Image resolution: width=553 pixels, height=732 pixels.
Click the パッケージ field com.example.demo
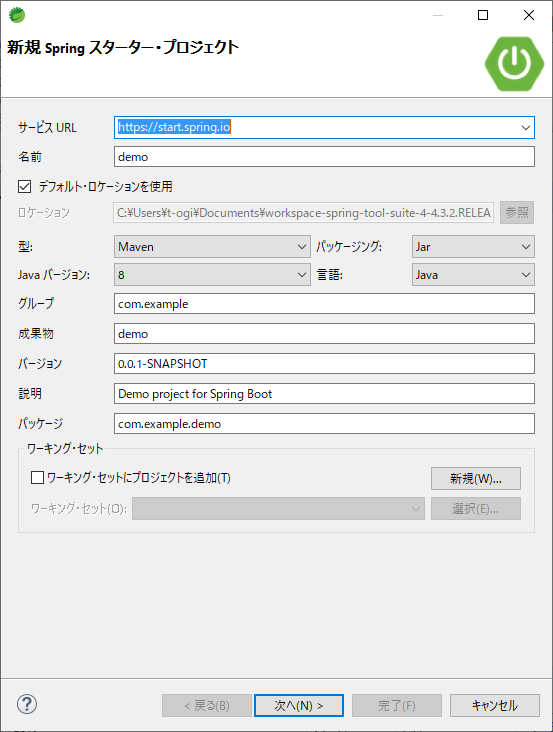click(324, 423)
